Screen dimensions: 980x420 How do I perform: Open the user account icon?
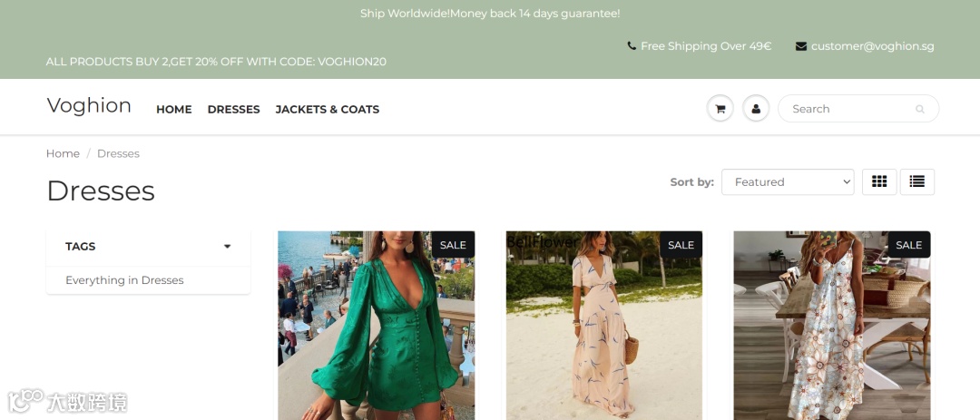[x=756, y=109]
